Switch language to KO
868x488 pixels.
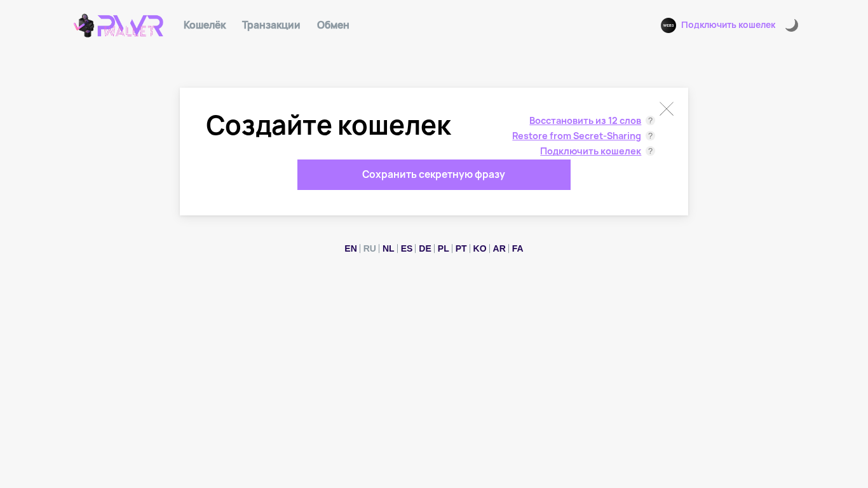(x=480, y=248)
